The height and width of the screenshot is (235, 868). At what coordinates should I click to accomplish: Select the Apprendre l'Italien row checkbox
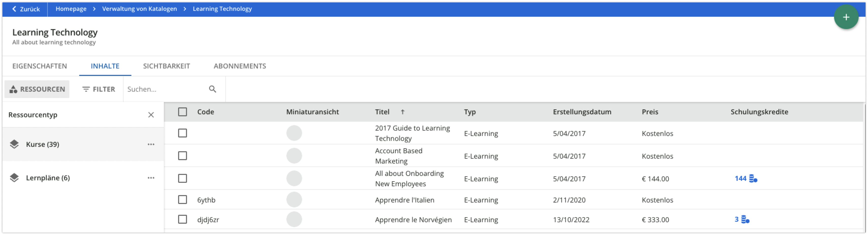(x=182, y=200)
